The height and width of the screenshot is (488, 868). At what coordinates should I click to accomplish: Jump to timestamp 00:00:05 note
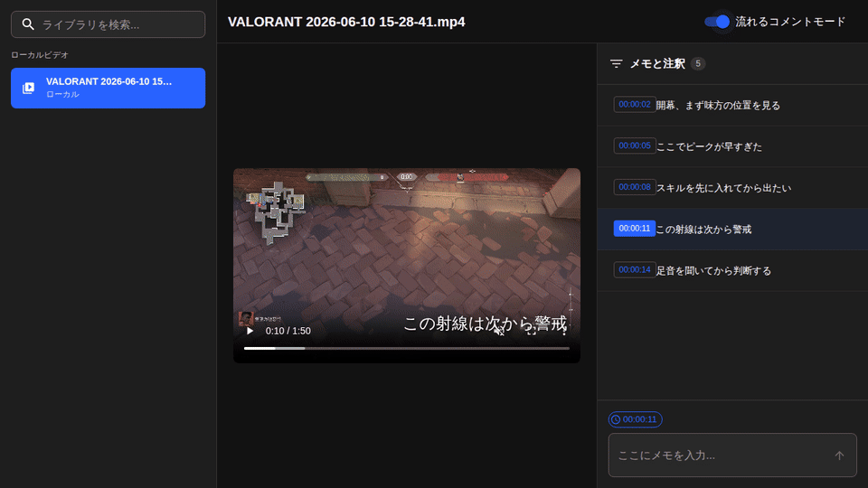tap(635, 145)
